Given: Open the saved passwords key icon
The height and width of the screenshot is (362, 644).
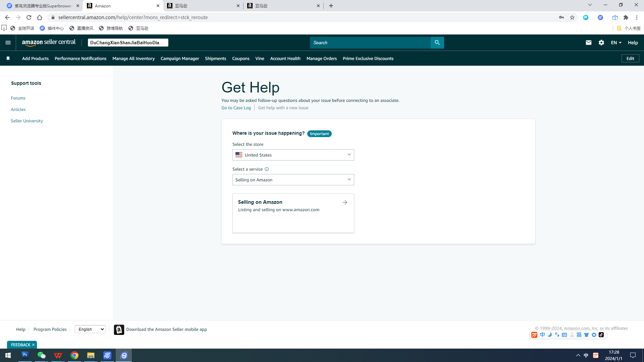Looking at the screenshot, I should [x=561, y=17].
